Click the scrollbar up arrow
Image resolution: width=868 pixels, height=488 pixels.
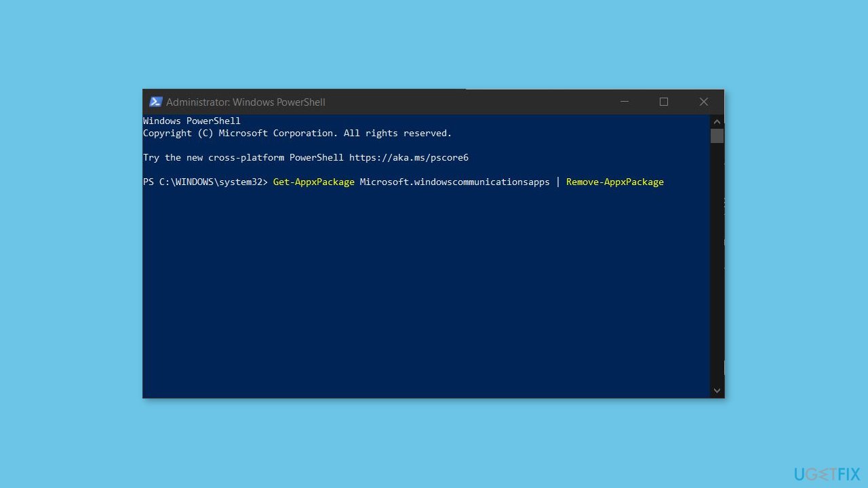[717, 121]
